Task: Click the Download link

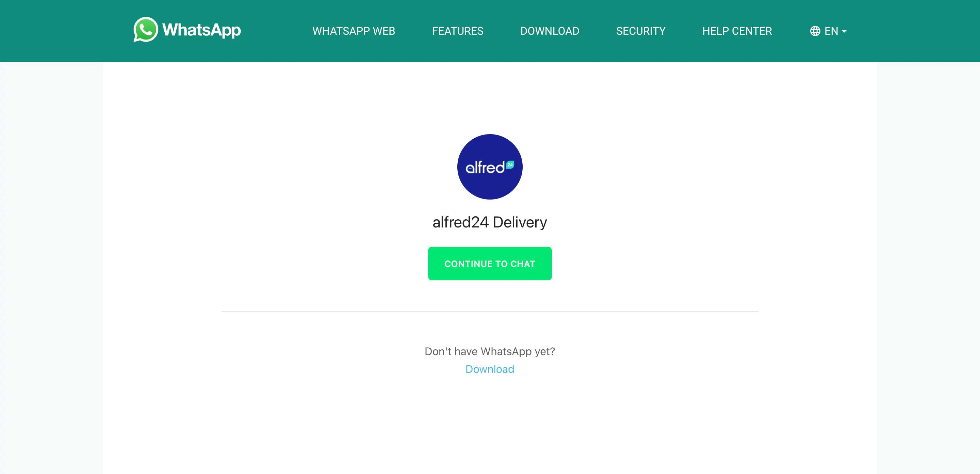Action: 489,369
